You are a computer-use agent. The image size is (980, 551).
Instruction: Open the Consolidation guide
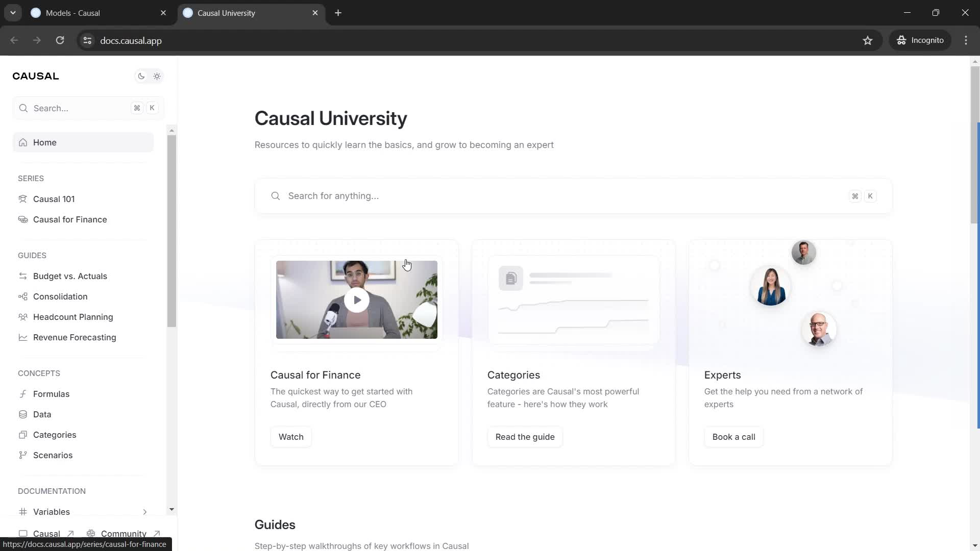[60, 296]
